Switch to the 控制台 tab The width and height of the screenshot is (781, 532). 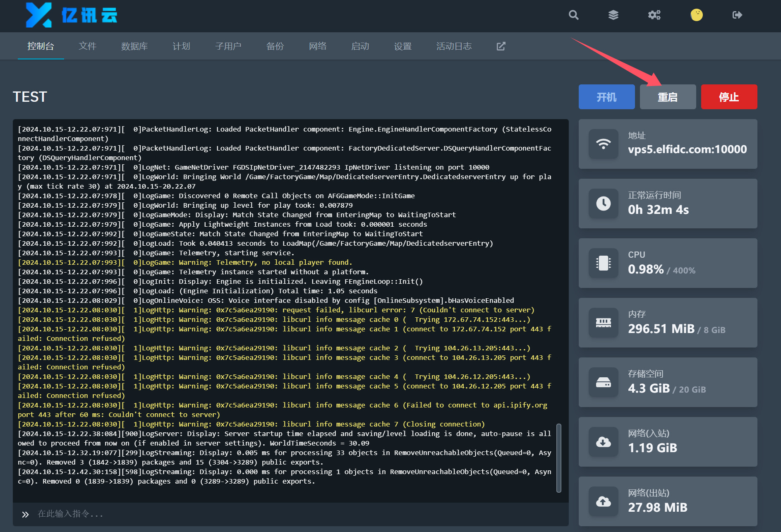click(41, 46)
